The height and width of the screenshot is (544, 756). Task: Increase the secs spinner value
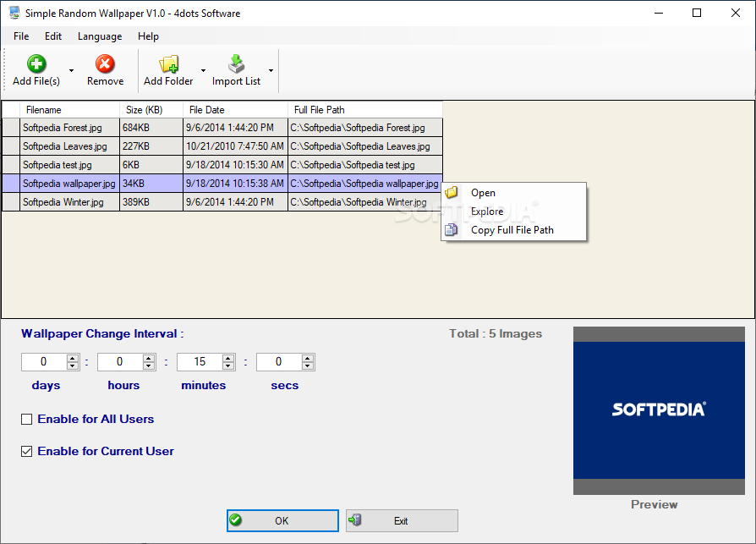coord(308,359)
